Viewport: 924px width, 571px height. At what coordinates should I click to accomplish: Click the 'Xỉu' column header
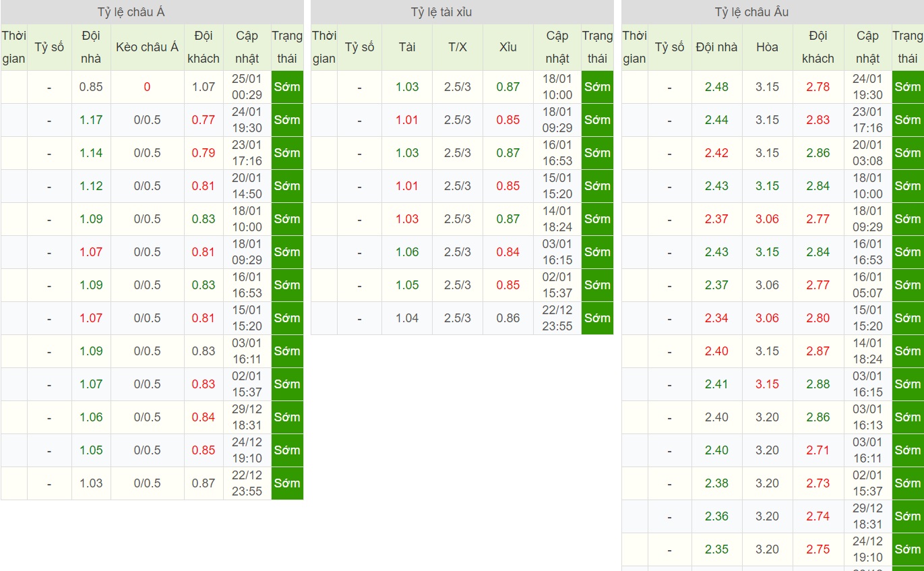[x=508, y=47]
